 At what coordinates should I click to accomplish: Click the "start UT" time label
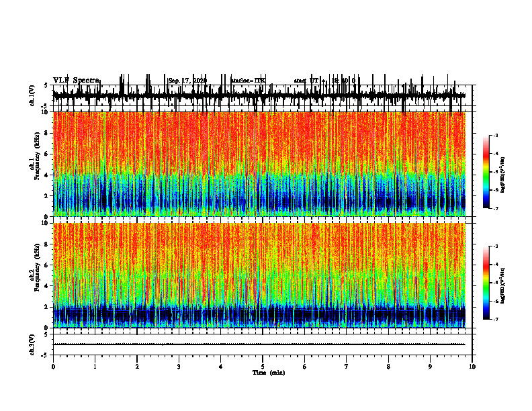306,81
